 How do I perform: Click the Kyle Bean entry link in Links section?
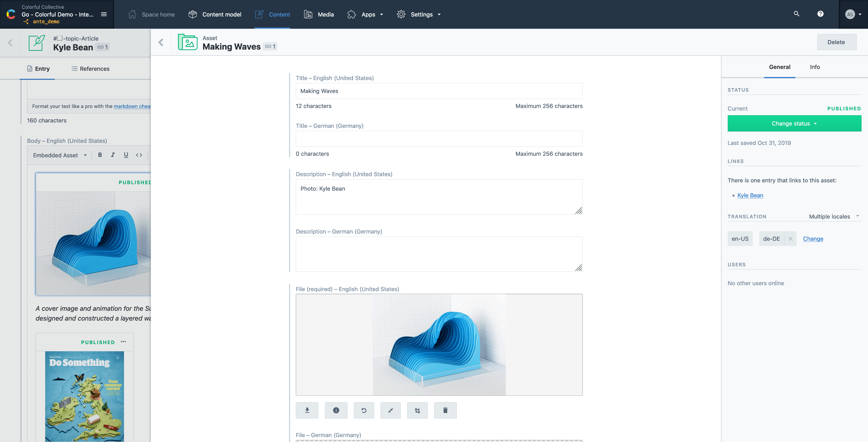coord(751,195)
